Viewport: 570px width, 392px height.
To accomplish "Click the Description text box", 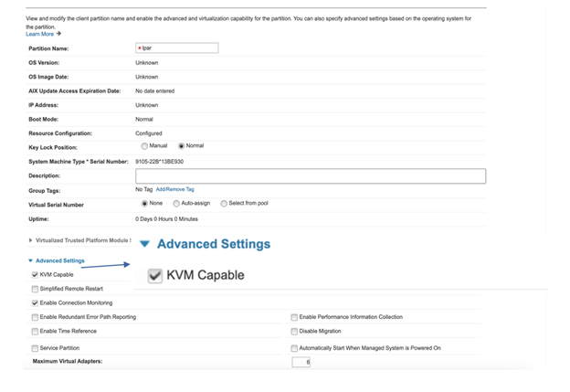I will (x=311, y=176).
